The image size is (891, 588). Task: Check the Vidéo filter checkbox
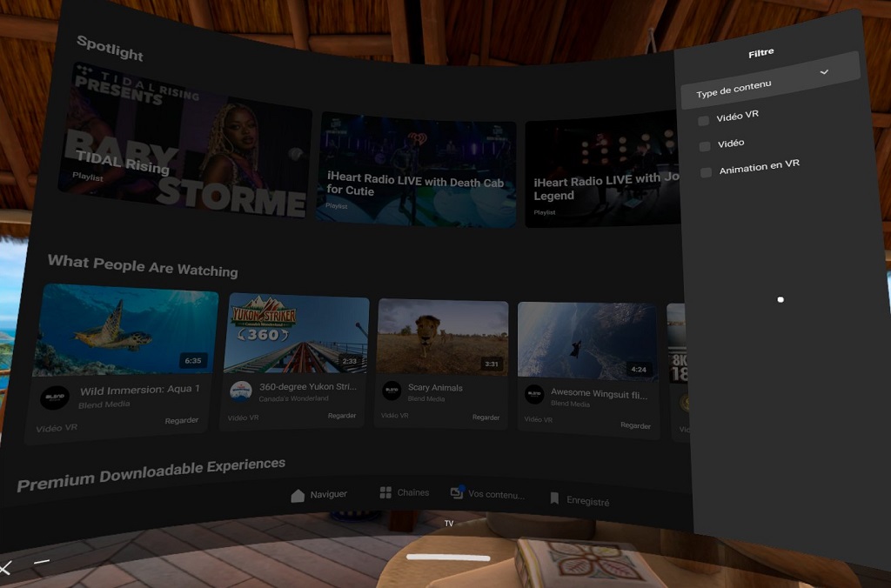click(x=705, y=146)
